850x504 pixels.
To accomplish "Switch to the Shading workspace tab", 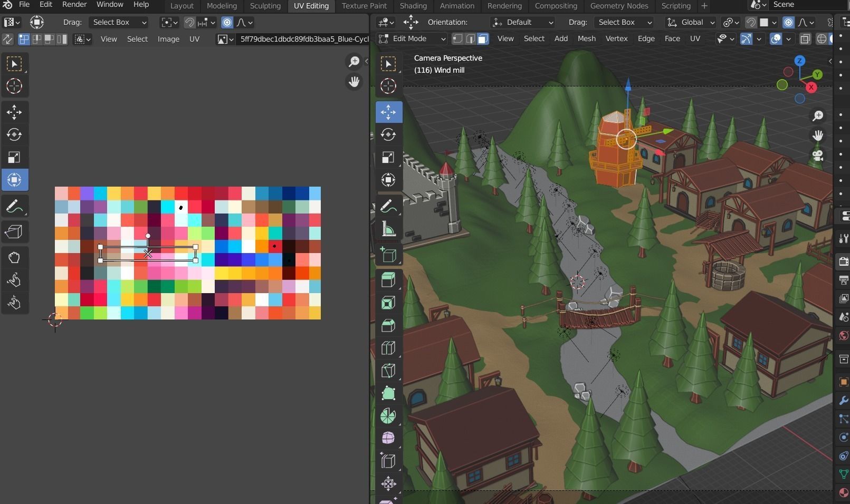I will click(x=413, y=6).
